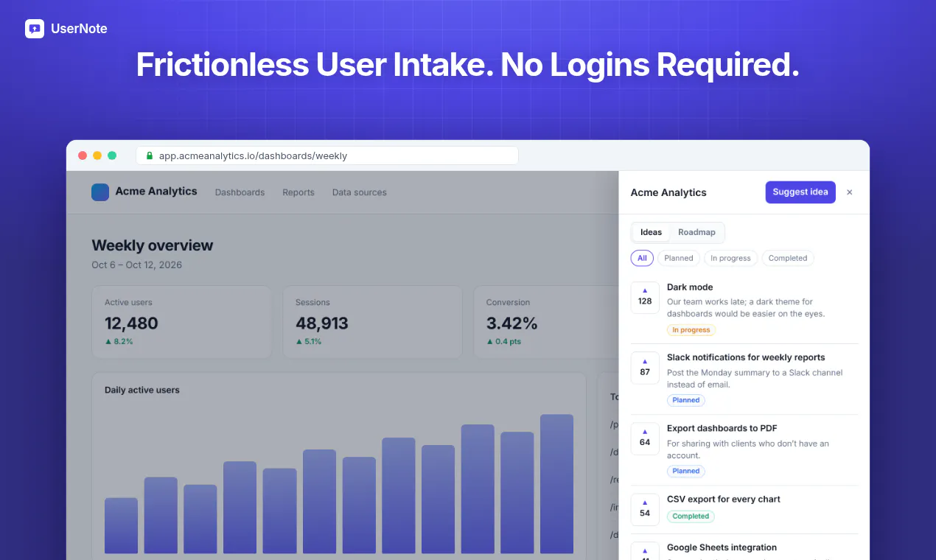Open Google Sheets integration idea
Screen dimensions: 936x560
point(722,547)
